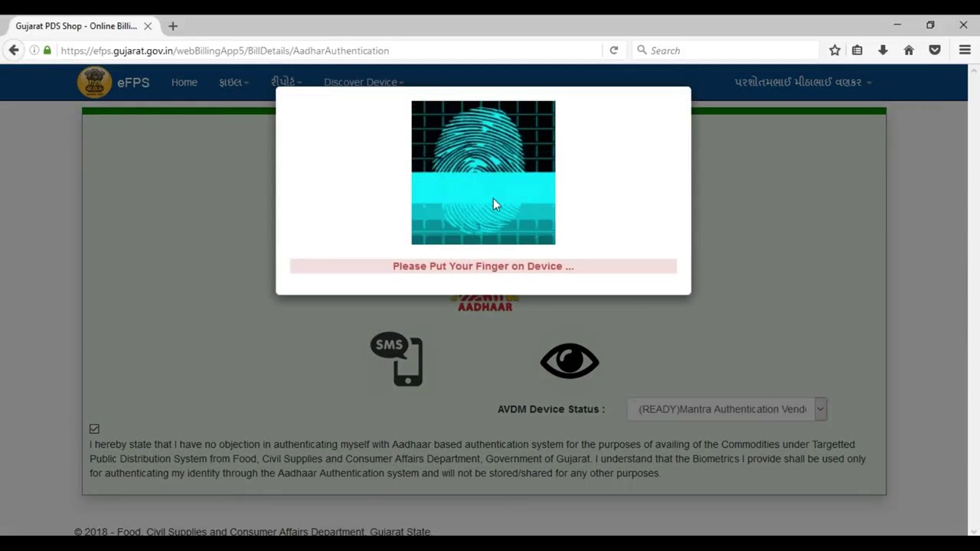
Task: Open the પરશોતમભાઈ user account dropdown
Action: 802,82
